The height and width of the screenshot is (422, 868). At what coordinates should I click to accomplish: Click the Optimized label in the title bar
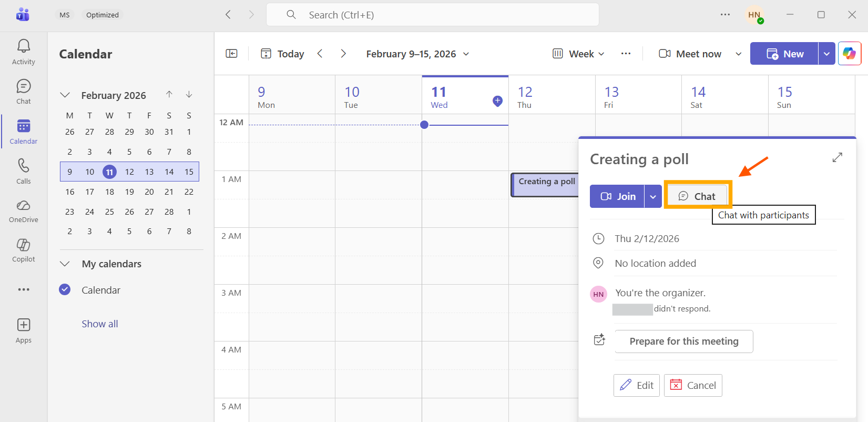click(103, 15)
